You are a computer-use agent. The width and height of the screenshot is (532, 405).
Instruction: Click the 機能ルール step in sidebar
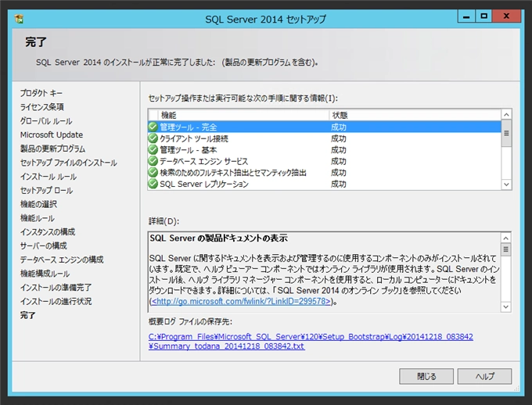coord(38,218)
